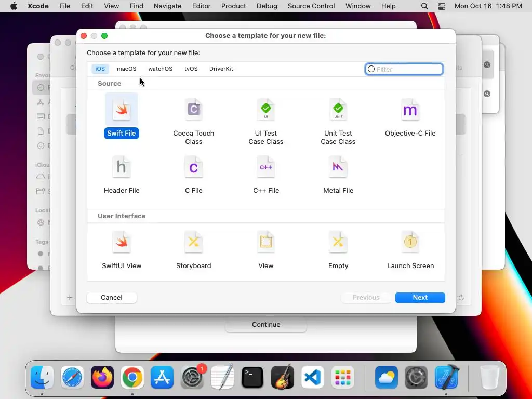Select the Swift File template
532x399 pixels.
pos(122,116)
